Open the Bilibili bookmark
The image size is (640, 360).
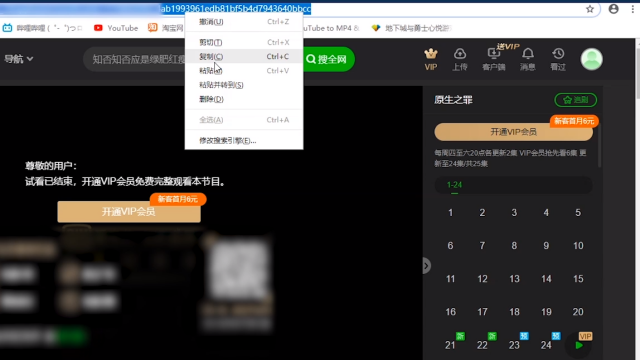(42, 28)
